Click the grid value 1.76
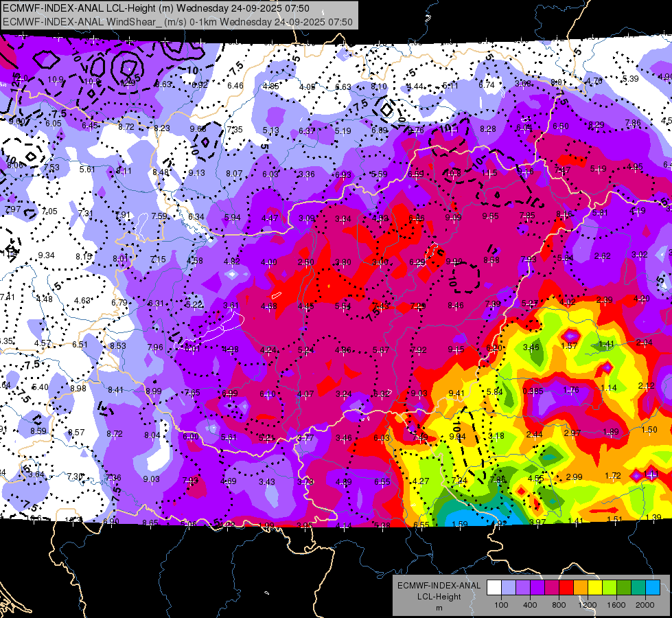This screenshot has width=672, height=618. tap(571, 390)
